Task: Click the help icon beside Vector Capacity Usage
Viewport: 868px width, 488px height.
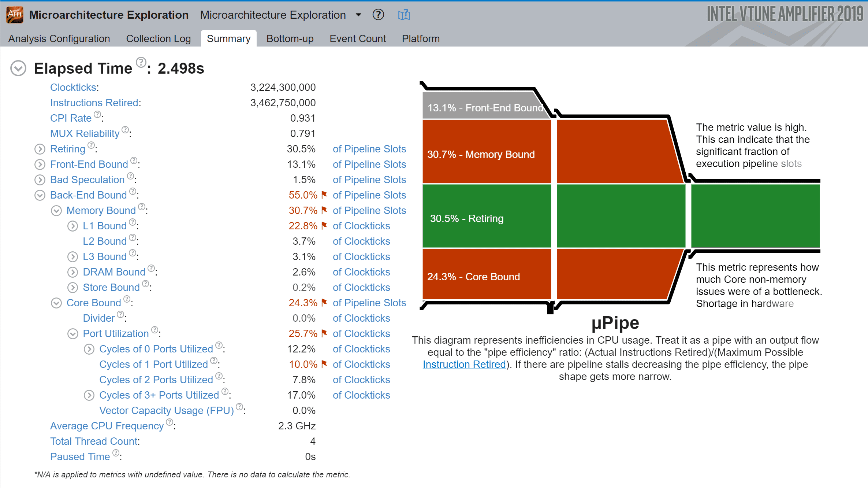Action: [239, 407]
